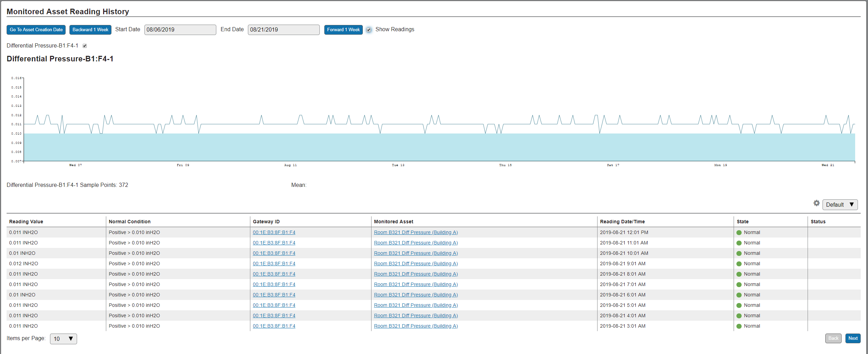The image size is (868, 354).
Task: Click the Normal status dot on the 3:01 AM row
Action: (x=739, y=326)
